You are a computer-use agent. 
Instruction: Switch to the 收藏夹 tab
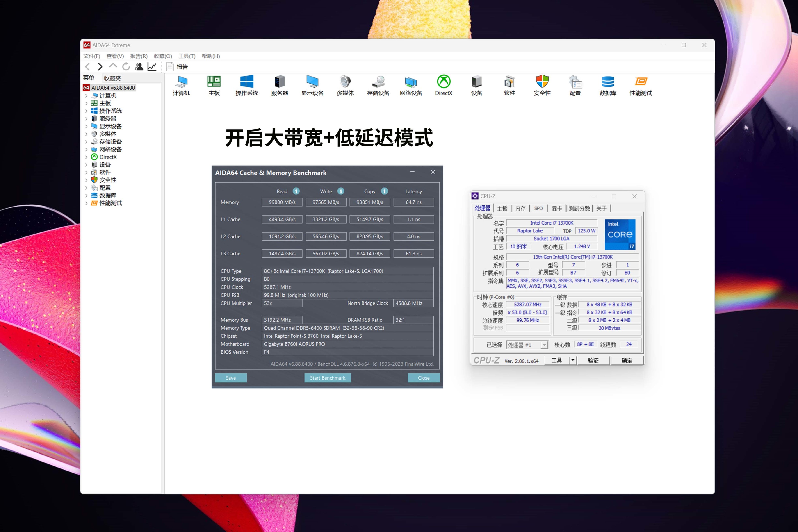(112, 78)
